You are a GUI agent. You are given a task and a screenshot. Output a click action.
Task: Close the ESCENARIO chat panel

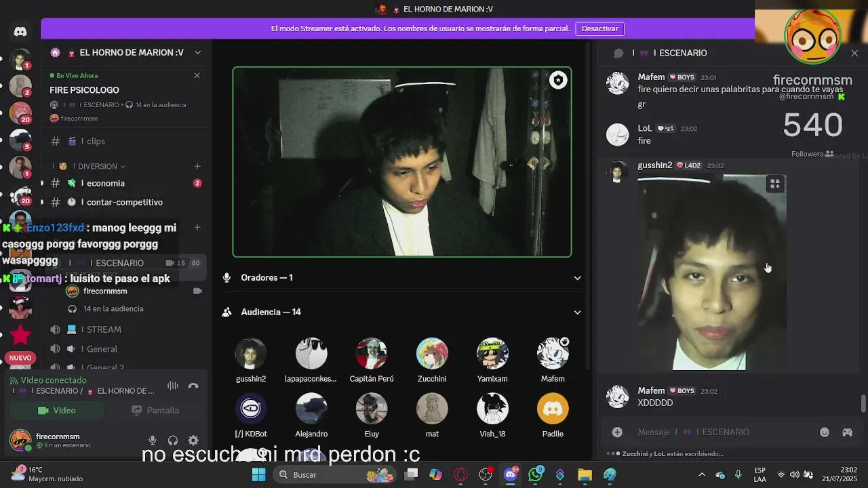pos(854,53)
